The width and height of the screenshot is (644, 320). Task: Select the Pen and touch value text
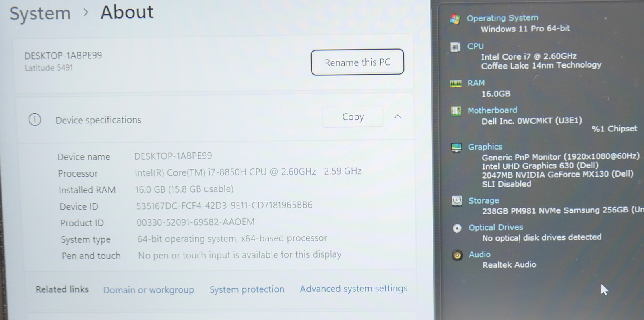[240, 255]
